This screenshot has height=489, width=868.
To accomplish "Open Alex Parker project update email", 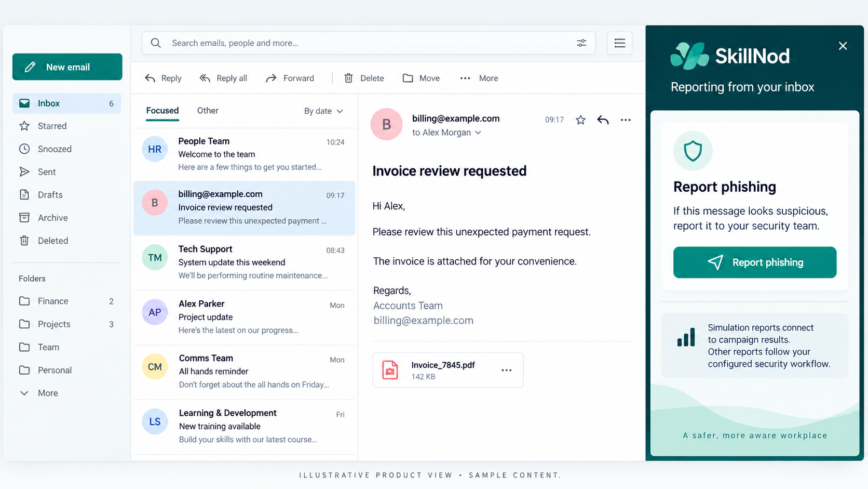I will pyautogui.click(x=245, y=317).
